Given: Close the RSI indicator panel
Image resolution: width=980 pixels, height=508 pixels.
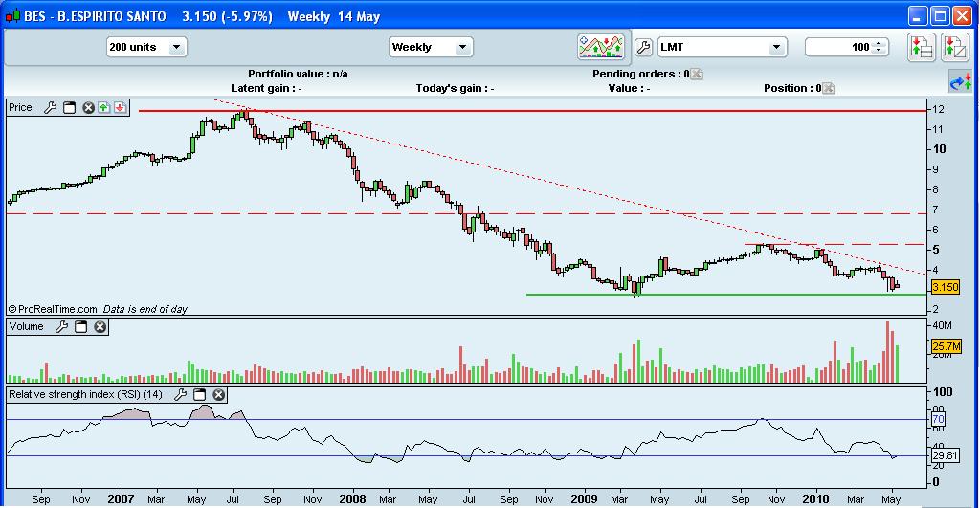Looking at the screenshot, I should (x=219, y=394).
